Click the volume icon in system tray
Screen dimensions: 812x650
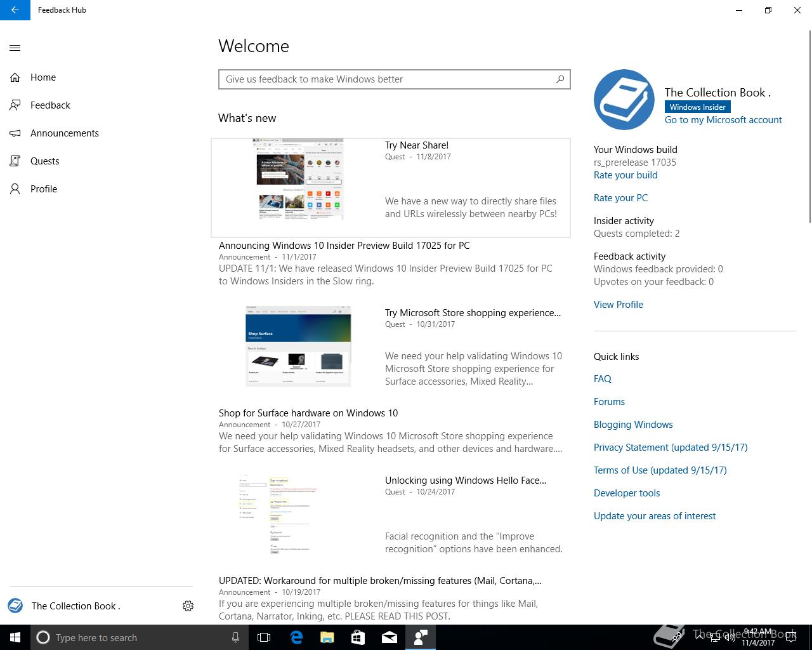point(730,638)
